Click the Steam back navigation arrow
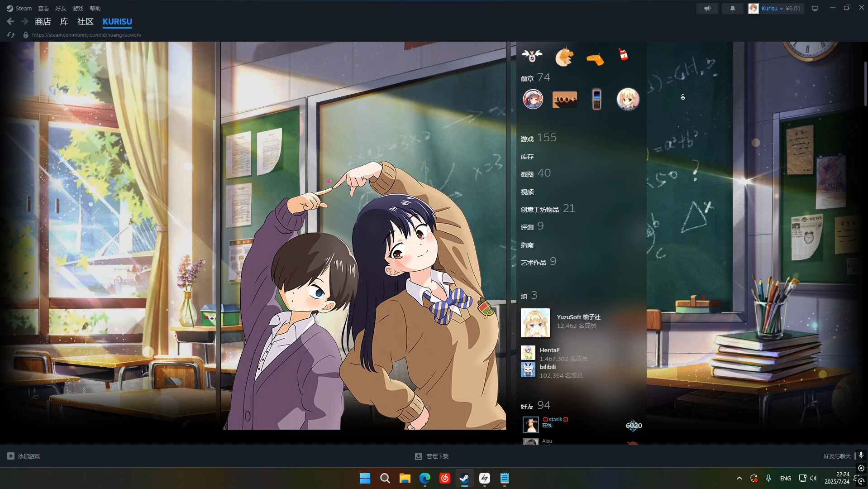 point(10,21)
